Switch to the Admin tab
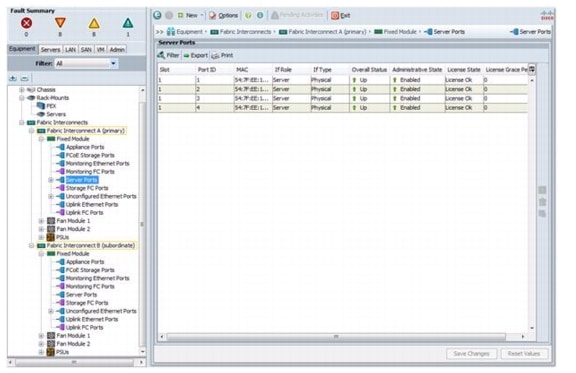The width and height of the screenshot is (576, 373). (117, 50)
